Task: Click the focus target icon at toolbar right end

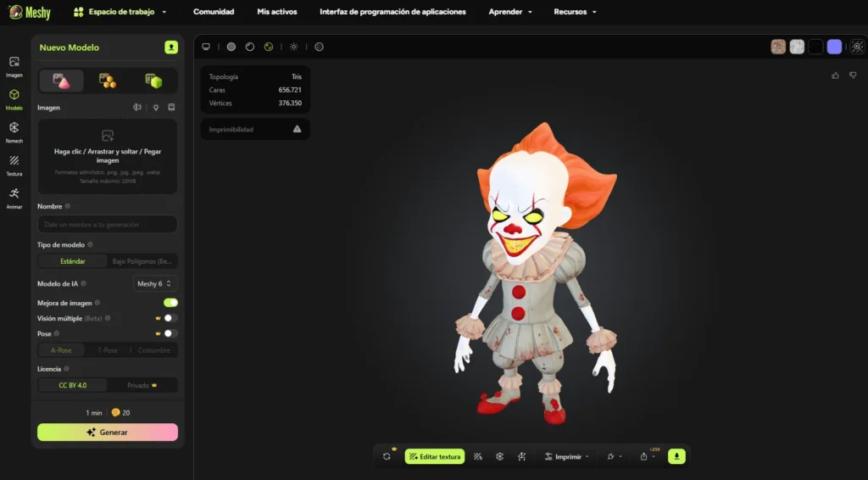Action: [x=858, y=47]
